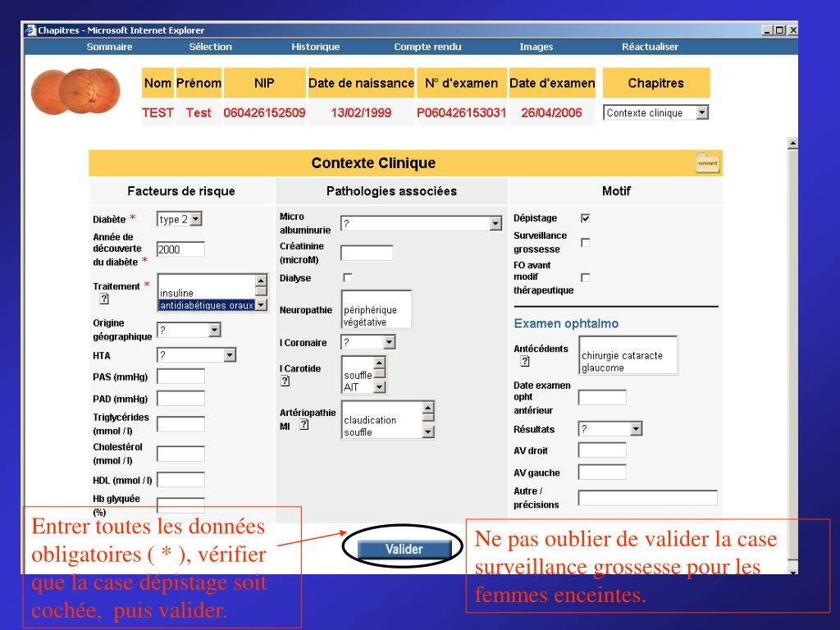
Task: Click the Date examen opht antérieur field
Action: tap(602, 398)
